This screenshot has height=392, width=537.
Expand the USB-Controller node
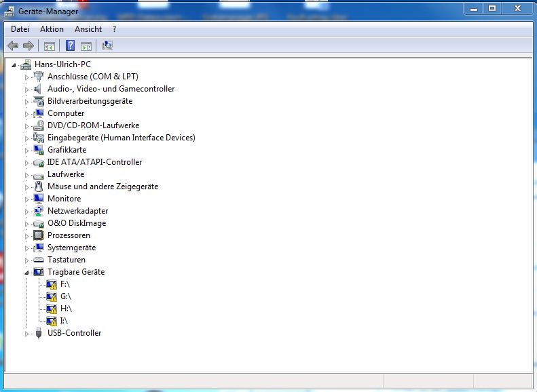pyautogui.click(x=26, y=334)
